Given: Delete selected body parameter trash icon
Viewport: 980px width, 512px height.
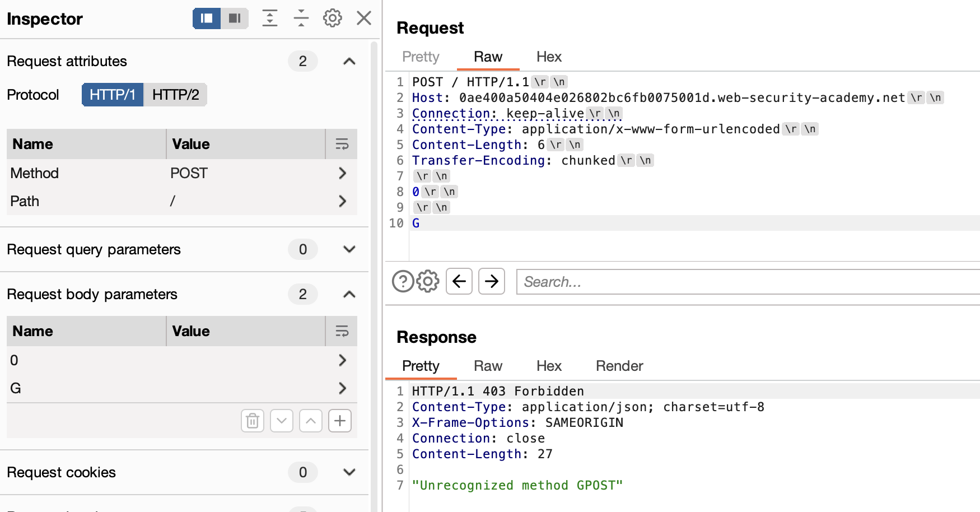Looking at the screenshot, I should 253,421.
